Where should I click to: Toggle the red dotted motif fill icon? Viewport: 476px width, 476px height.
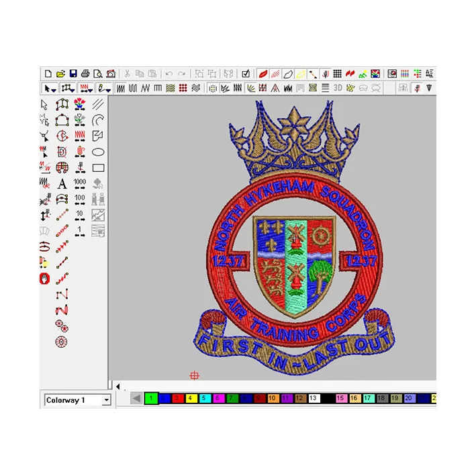183,88
